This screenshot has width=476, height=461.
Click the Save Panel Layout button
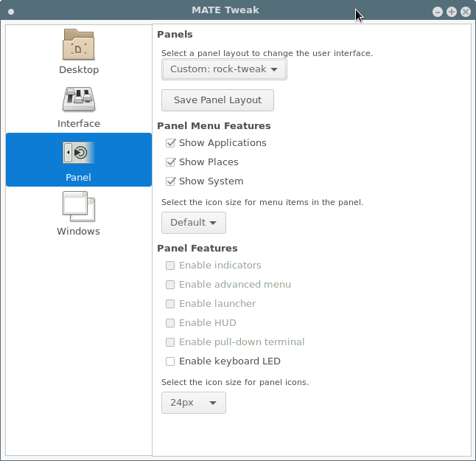[x=217, y=100]
